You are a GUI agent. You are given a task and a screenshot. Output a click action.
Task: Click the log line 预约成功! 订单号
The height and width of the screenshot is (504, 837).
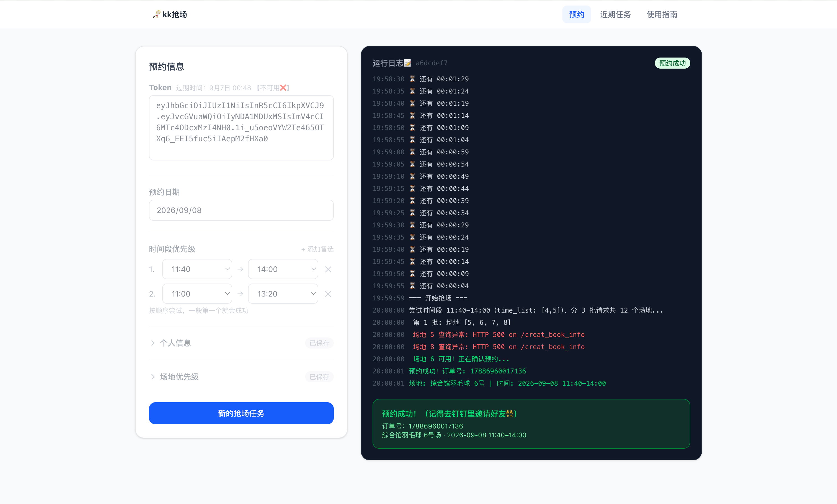pos(467,371)
